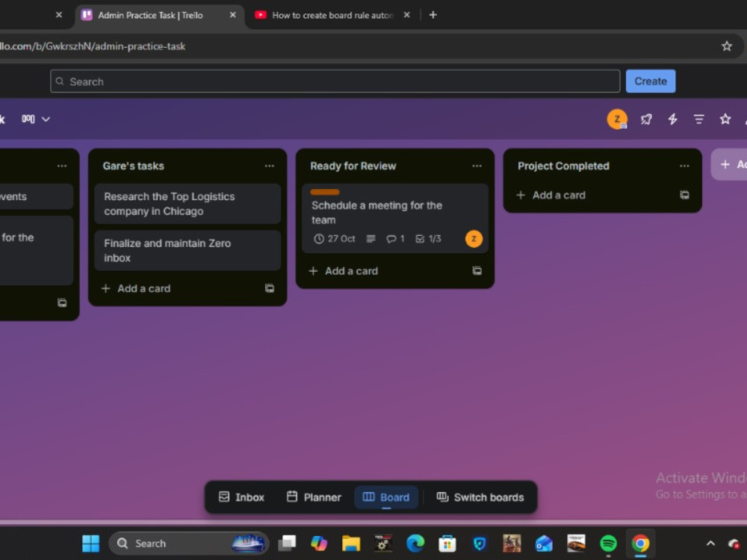747x560 pixels.
Task: Open the Inbox panel
Action: point(241,497)
